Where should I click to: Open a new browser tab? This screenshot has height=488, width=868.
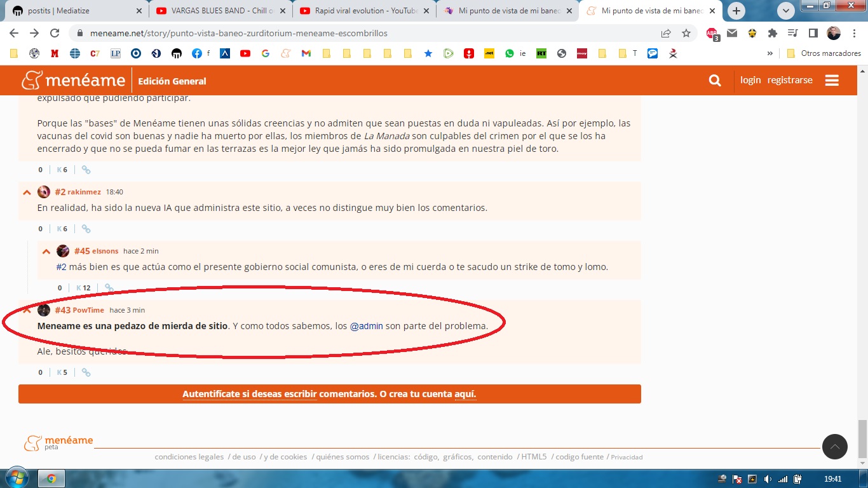click(x=736, y=10)
